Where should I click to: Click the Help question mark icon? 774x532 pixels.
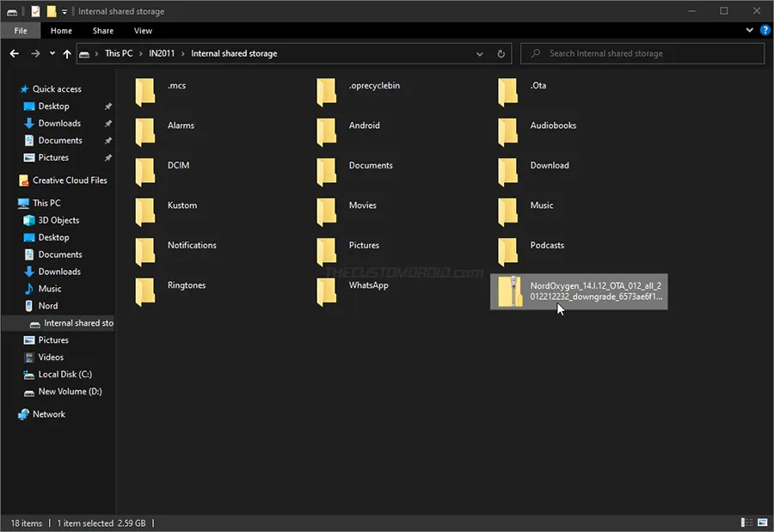point(765,30)
